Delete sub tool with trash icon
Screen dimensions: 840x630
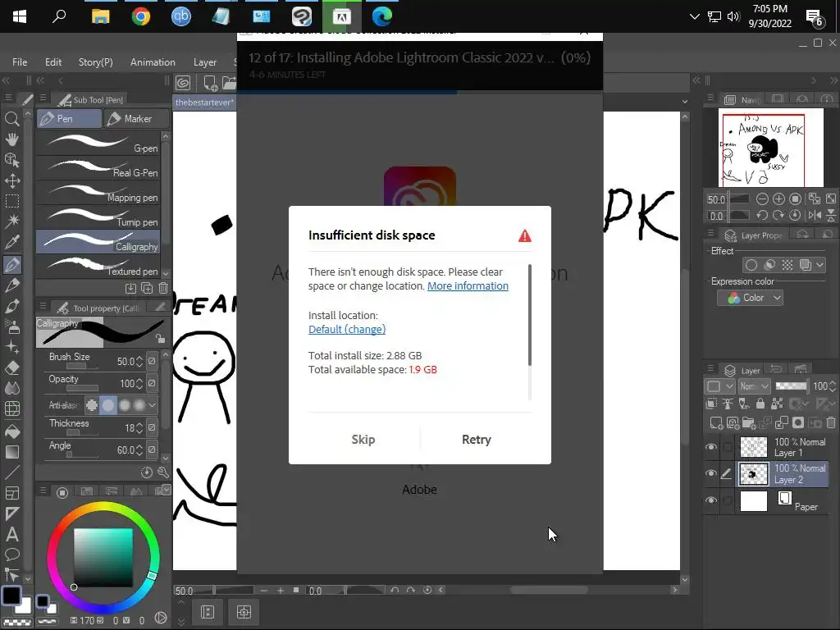coord(163,288)
